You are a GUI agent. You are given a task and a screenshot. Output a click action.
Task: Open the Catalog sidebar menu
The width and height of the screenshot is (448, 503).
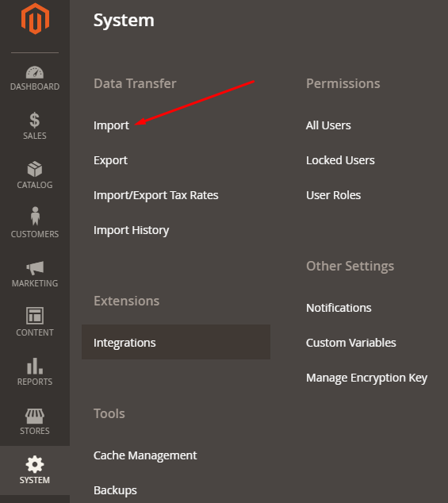(x=35, y=175)
